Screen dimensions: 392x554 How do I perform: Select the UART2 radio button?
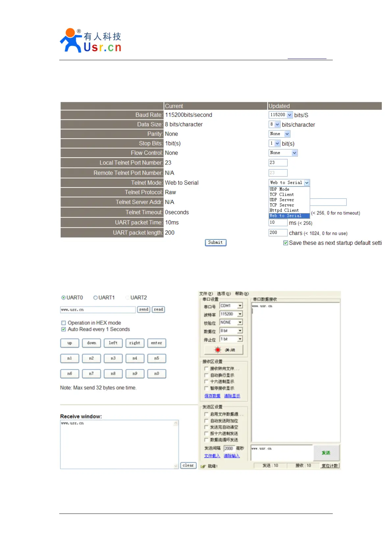pos(127,298)
